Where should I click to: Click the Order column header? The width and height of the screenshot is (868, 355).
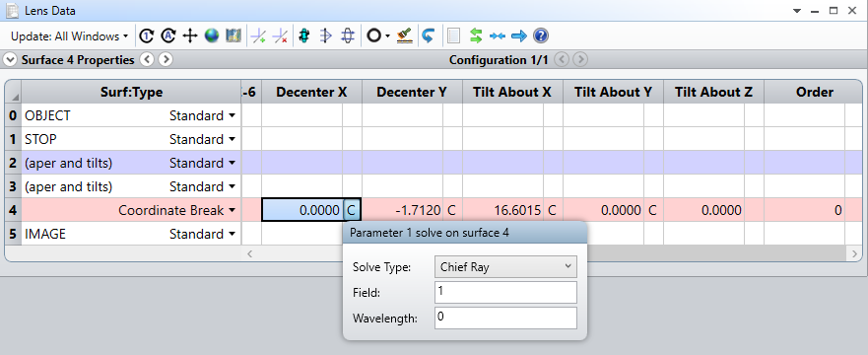pos(814,92)
